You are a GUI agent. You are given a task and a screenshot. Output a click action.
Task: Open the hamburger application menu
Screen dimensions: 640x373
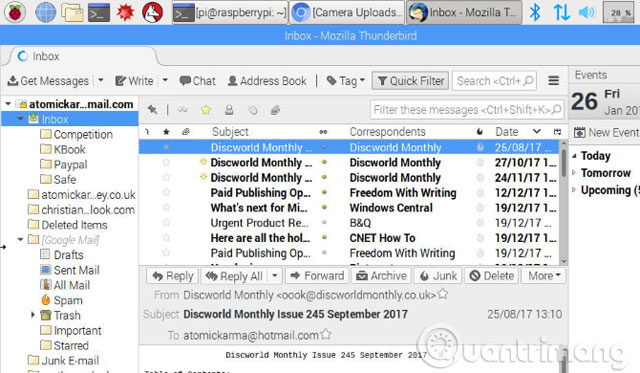coord(553,81)
